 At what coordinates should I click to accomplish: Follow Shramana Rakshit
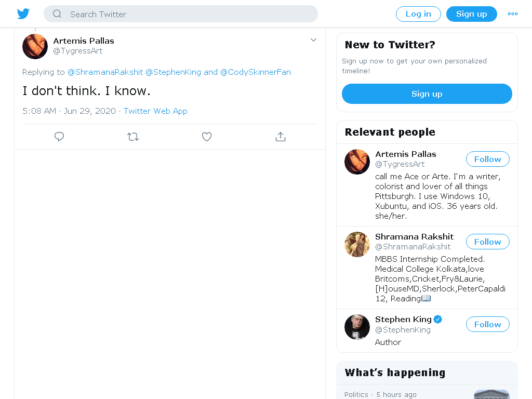[x=487, y=242]
